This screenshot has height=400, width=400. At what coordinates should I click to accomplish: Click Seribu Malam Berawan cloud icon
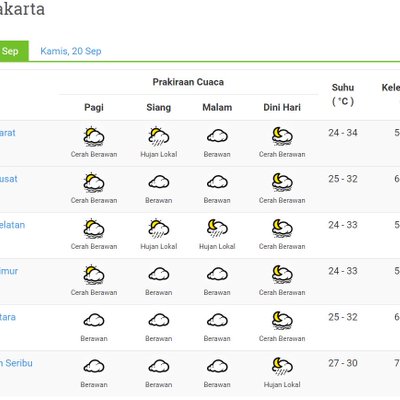(217, 366)
